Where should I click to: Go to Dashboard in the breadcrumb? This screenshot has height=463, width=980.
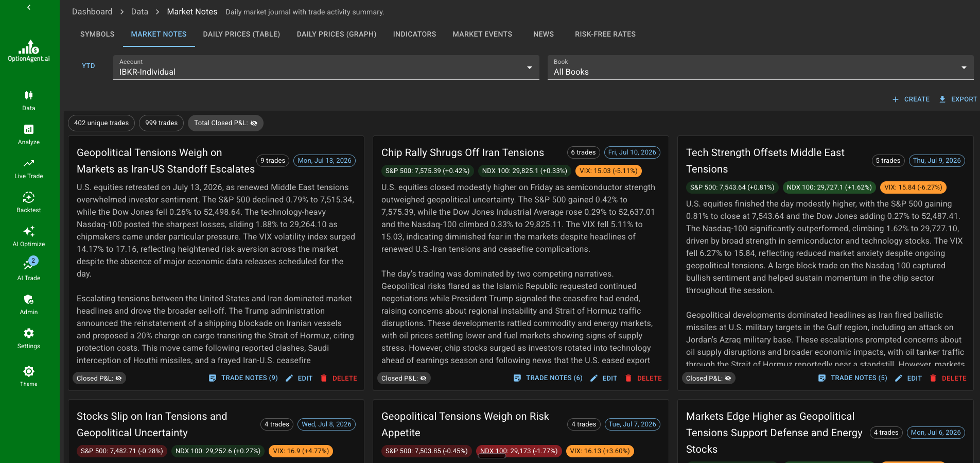pyautogui.click(x=92, y=12)
